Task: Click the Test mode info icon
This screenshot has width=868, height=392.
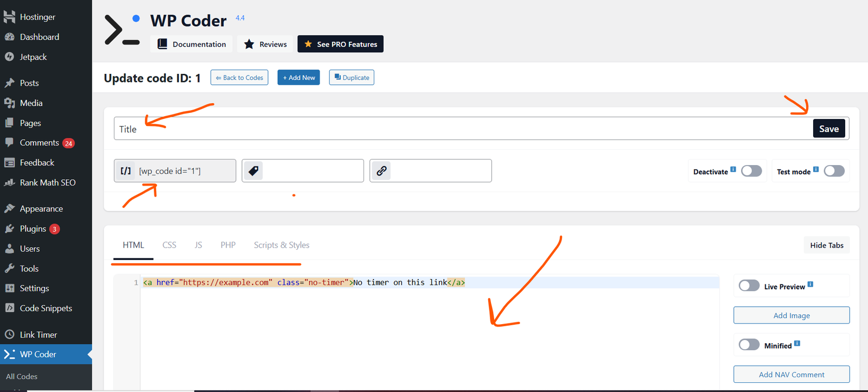Action: 815,169
